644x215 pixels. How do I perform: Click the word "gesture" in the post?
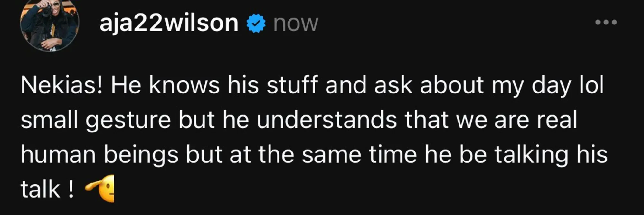tap(128, 121)
